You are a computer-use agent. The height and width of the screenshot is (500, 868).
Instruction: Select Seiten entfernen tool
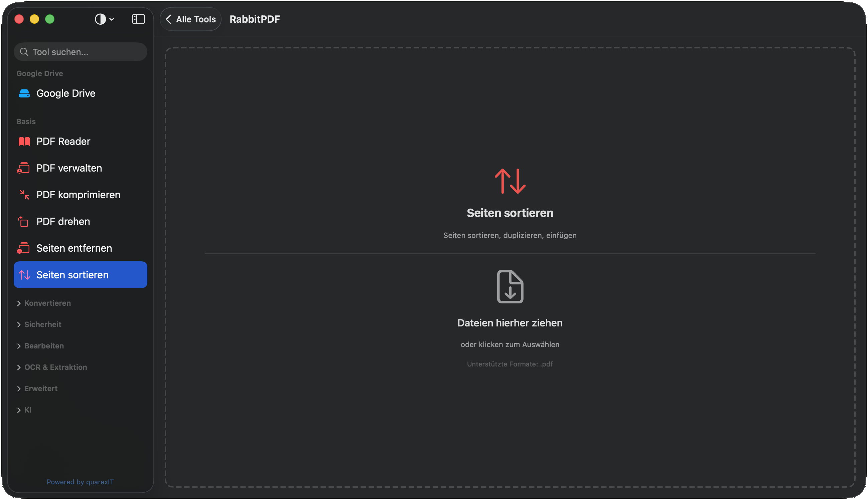tap(81, 248)
